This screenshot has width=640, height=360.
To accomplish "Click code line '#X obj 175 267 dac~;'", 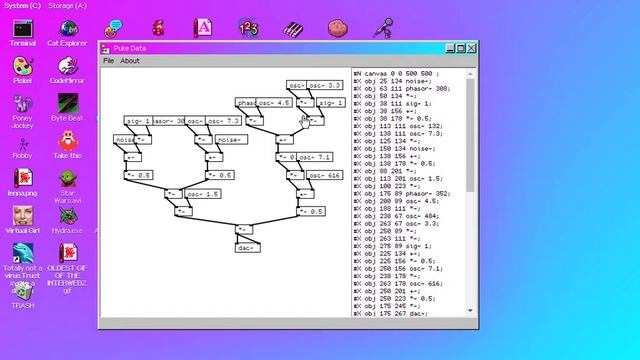I will point(391,313).
